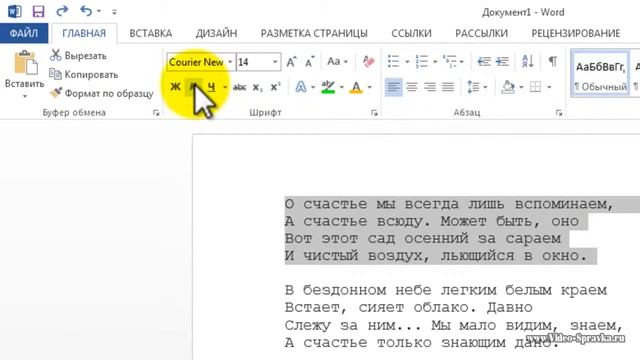Toggle underline with the Ч button
This screenshot has height=360, width=640.
click(211, 87)
